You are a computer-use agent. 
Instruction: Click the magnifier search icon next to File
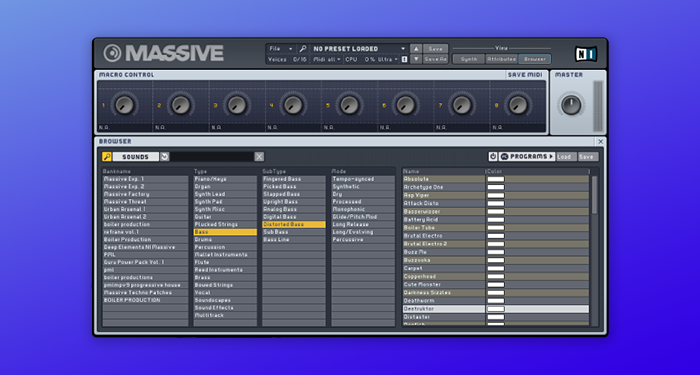coord(303,49)
